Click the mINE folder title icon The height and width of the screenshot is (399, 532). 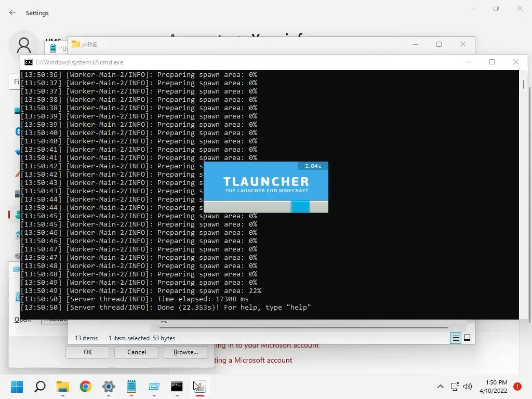coord(76,44)
